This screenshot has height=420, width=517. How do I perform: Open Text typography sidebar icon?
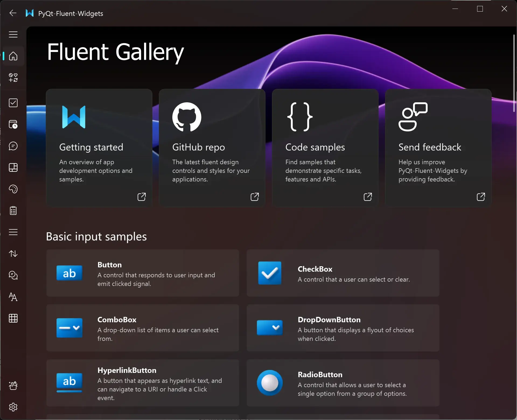point(13,297)
